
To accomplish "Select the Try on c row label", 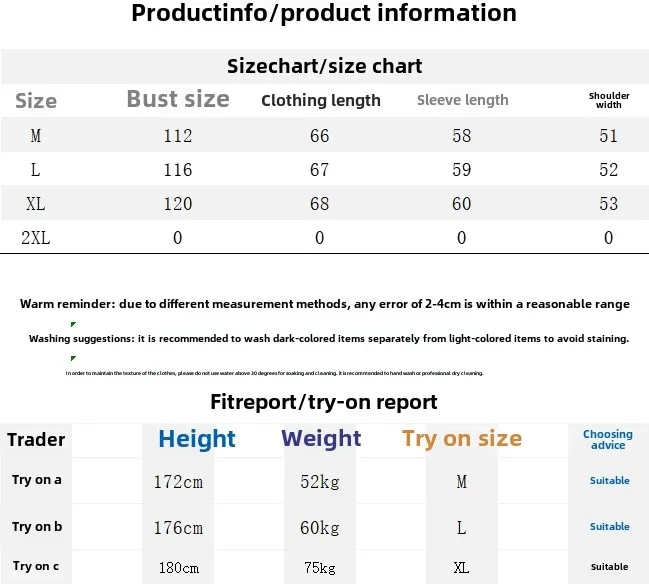I will pos(36,566).
